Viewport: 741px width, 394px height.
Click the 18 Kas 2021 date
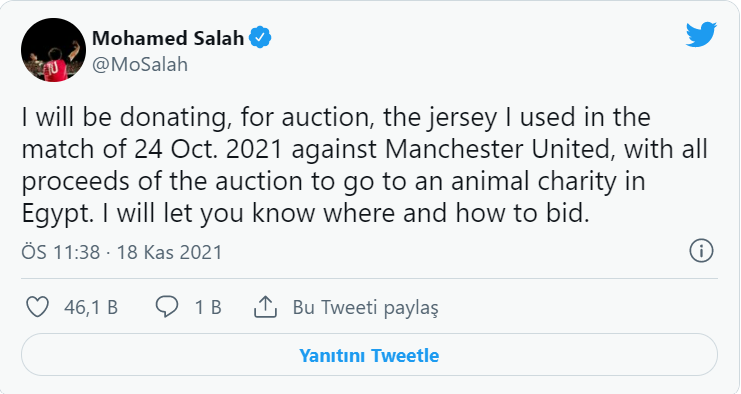pos(169,252)
